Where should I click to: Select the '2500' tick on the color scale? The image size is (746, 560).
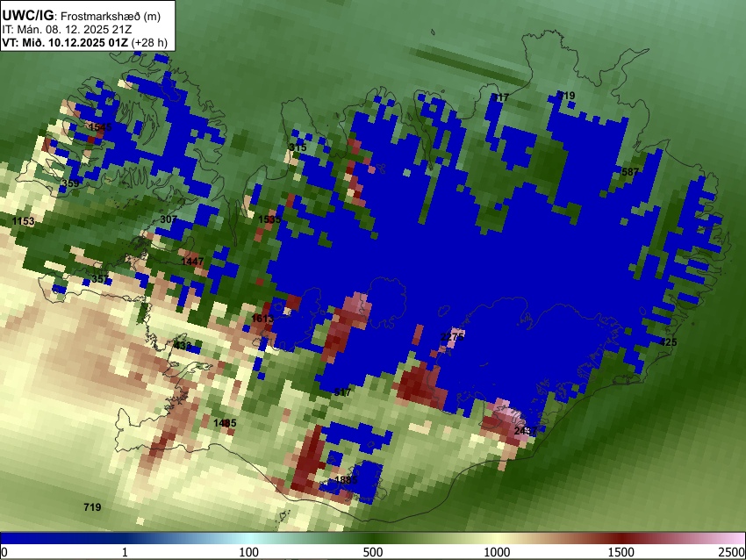732,552
